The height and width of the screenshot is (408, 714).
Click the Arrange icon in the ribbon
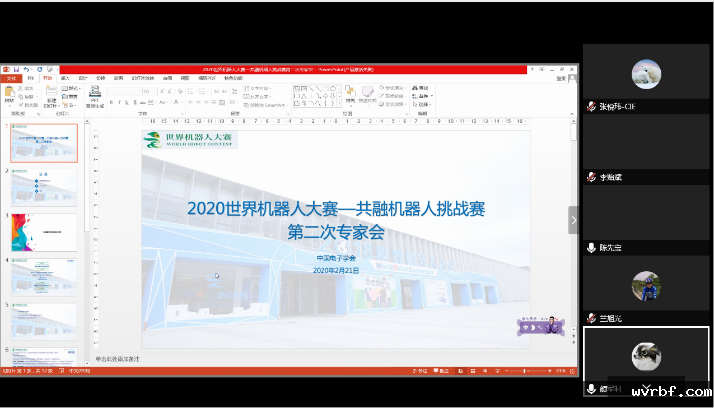coord(349,94)
